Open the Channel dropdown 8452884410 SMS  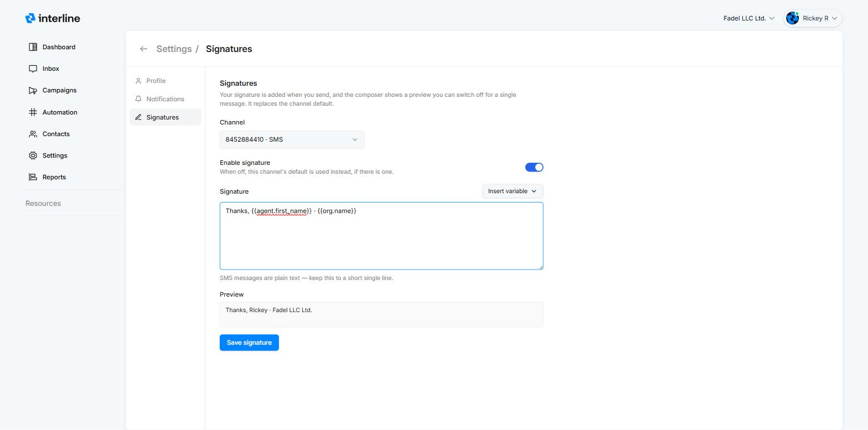[292, 139]
